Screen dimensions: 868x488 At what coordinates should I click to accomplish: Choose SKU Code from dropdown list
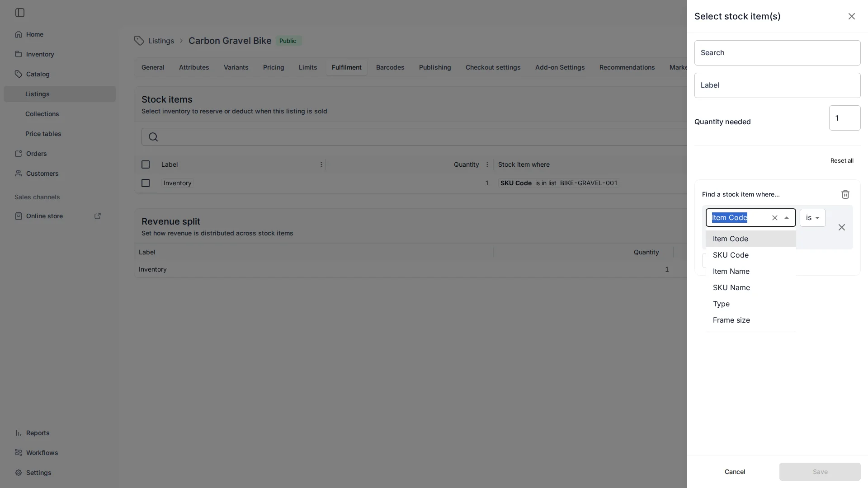point(751,255)
